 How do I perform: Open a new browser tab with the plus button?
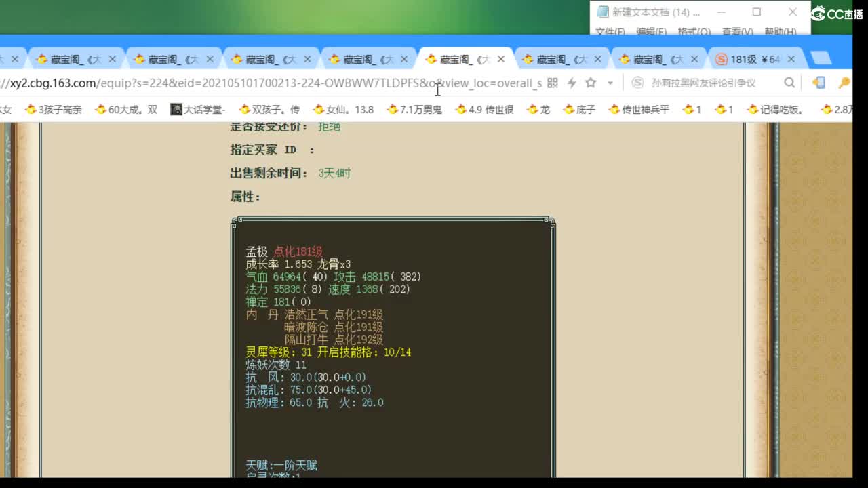click(821, 59)
